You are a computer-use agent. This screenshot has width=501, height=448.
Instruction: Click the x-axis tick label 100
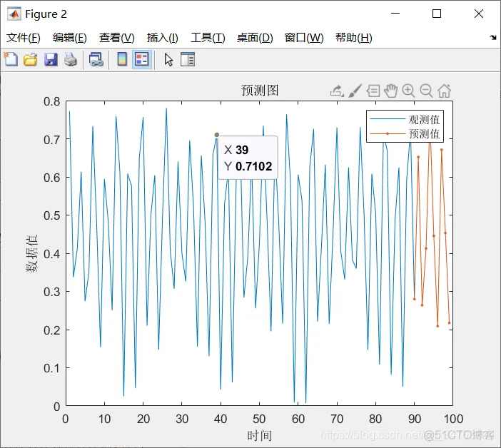(x=453, y=419)
